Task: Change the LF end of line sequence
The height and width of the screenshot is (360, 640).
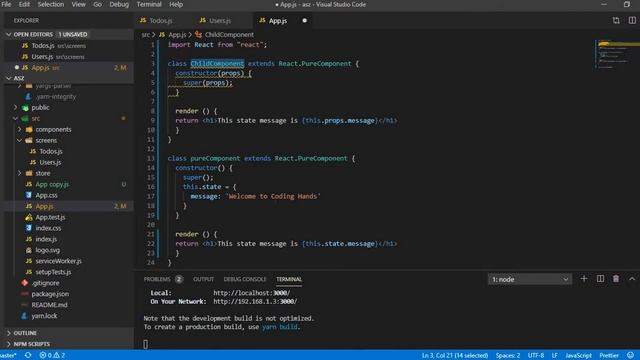Action: (x=555, y=356)
